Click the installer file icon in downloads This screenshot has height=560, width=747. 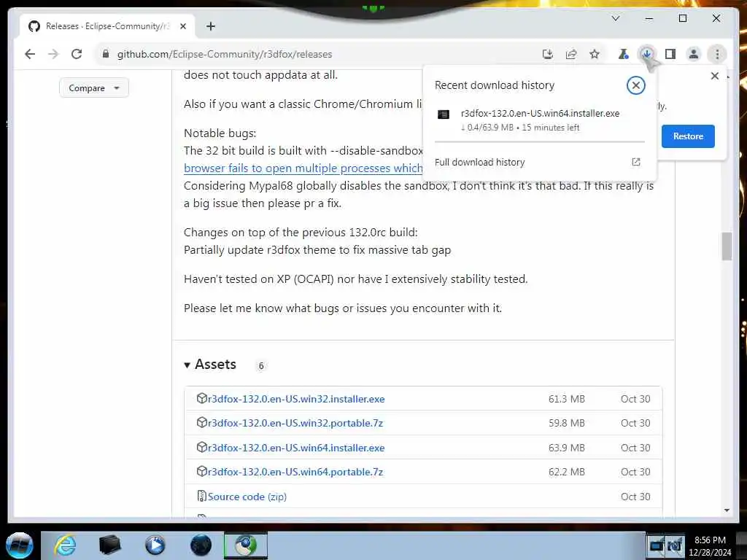(444, 114)
